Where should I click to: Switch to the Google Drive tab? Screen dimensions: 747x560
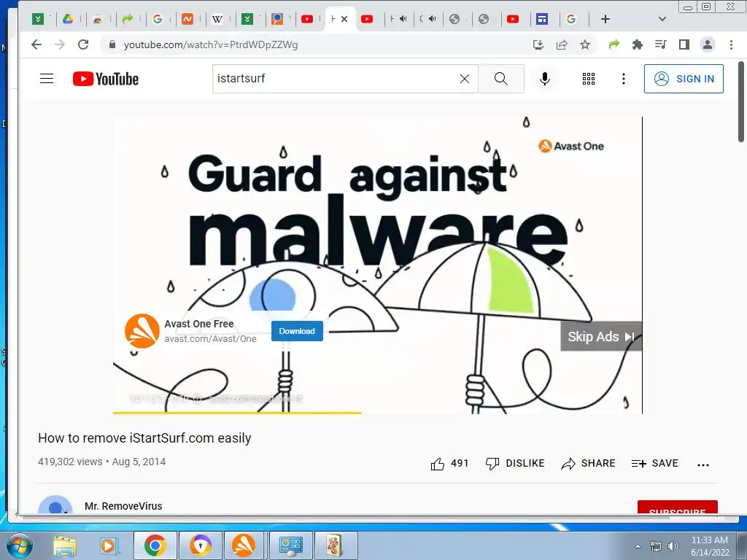(68, 19)
